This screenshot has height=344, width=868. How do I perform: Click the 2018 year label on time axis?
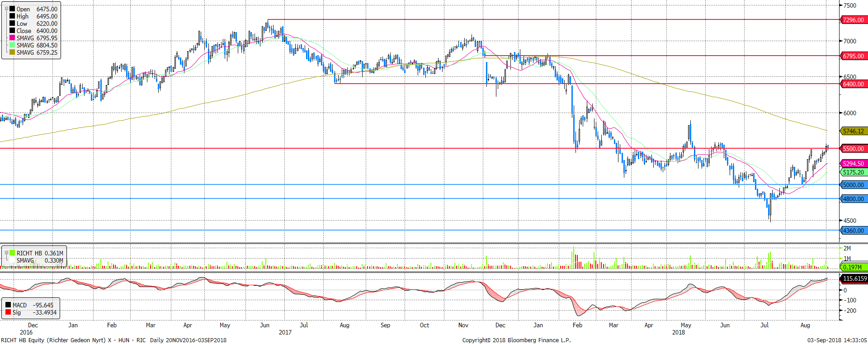pos(678,332)
